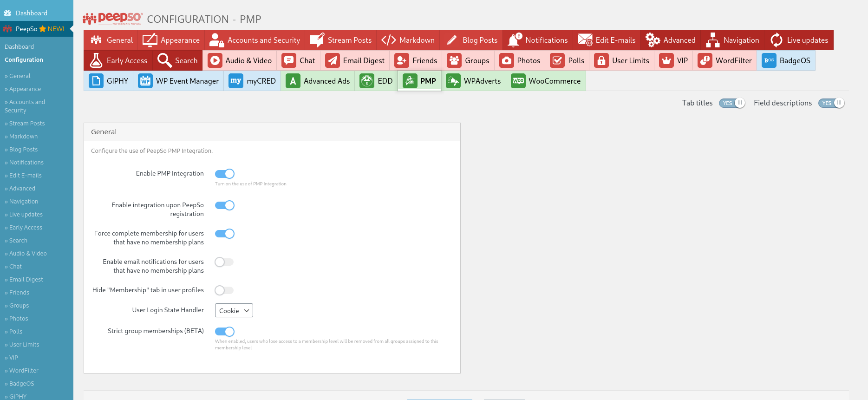Click the WP Event Manager icon
Screen dimensions: 868x400
pos(145,81)
